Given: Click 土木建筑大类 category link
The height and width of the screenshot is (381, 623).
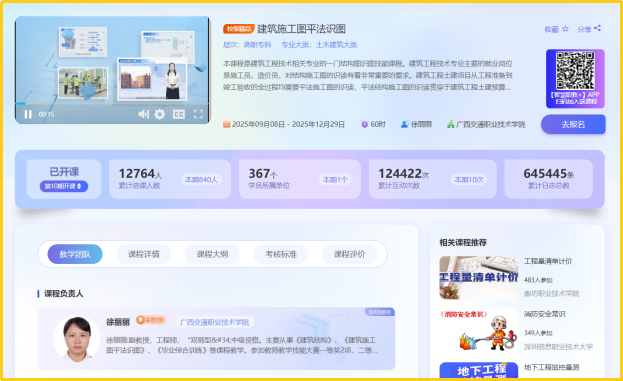Looking at the screenshot, I should click(336, 45).
